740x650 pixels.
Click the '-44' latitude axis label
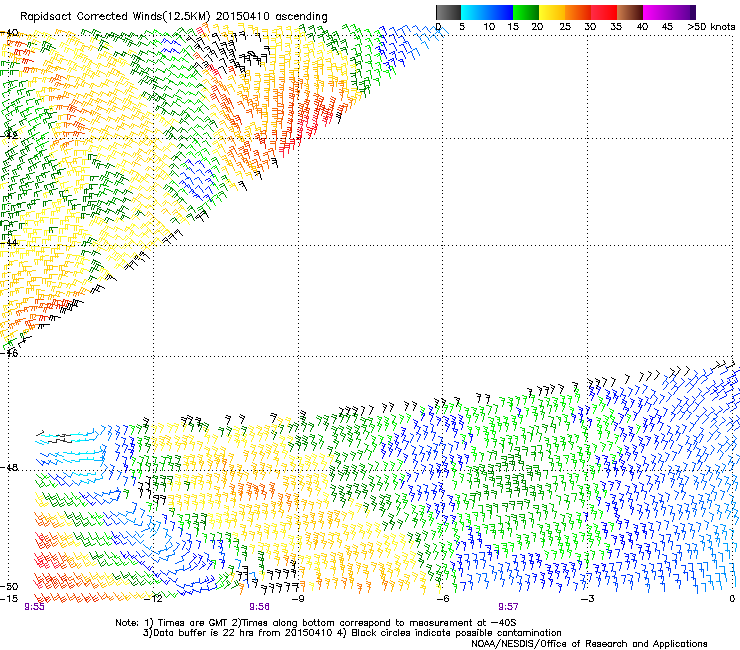pos(9,243)
